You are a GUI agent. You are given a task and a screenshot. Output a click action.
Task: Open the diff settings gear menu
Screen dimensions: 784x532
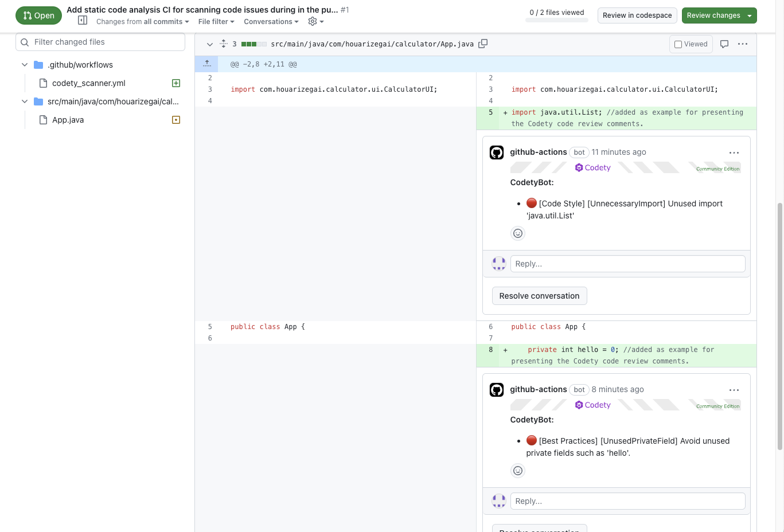click(x=316, y=21)
